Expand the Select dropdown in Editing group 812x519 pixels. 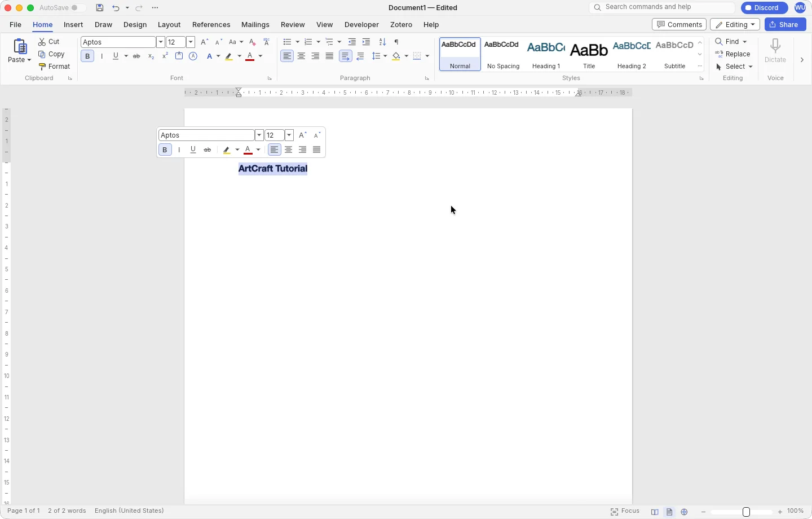tap(751, 67)
